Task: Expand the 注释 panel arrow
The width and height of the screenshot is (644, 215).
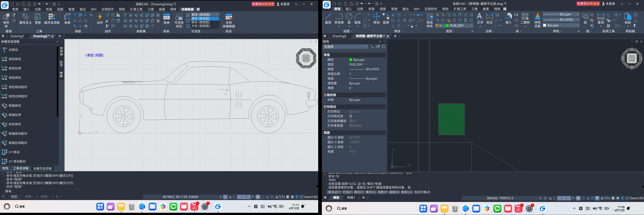Action: click(494, 32)
